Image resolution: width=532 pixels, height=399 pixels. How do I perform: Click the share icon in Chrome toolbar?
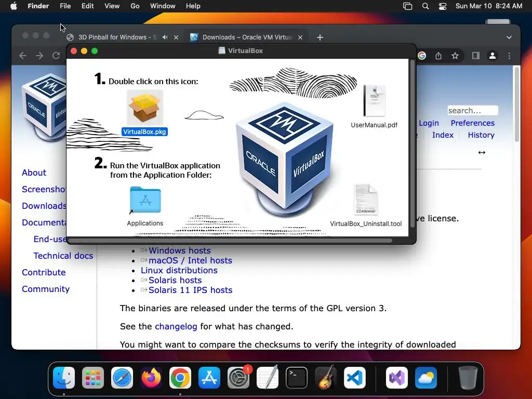click(x=438, y=56)
